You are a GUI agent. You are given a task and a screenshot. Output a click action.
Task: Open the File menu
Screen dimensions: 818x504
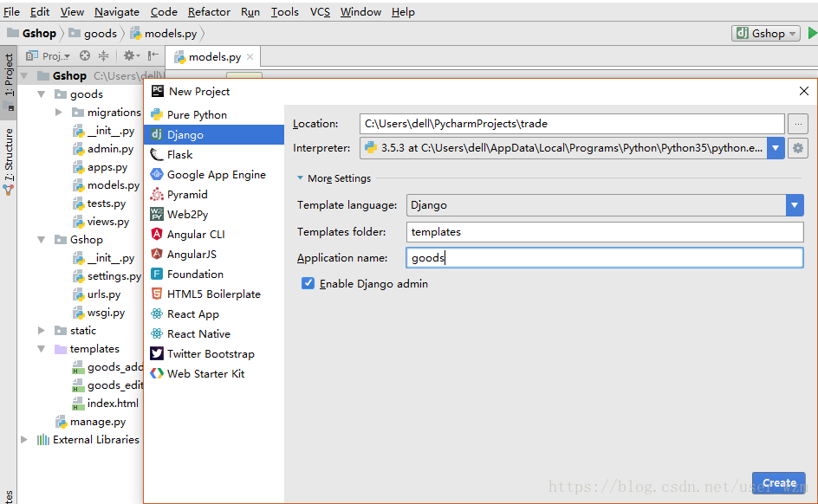pos(11,11)
